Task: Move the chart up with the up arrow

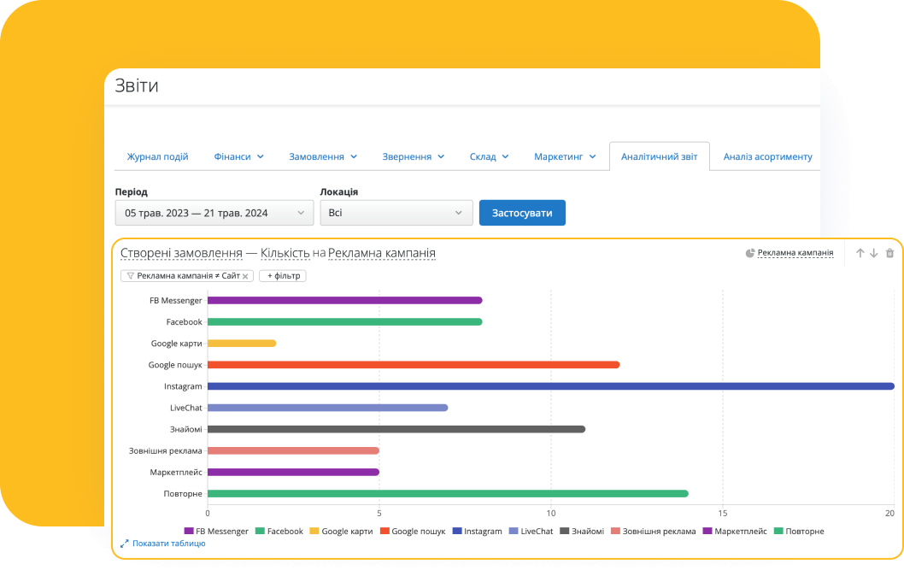Action: tap(860, 253)
